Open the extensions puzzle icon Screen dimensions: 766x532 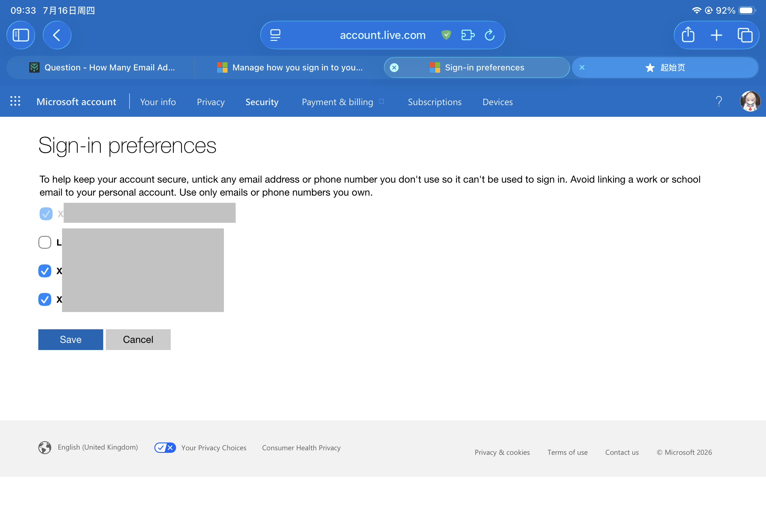[468, 35]
